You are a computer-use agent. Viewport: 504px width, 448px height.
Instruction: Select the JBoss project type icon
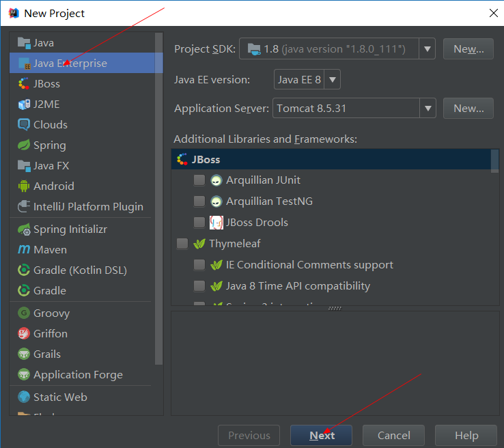[x=24, y=84]
